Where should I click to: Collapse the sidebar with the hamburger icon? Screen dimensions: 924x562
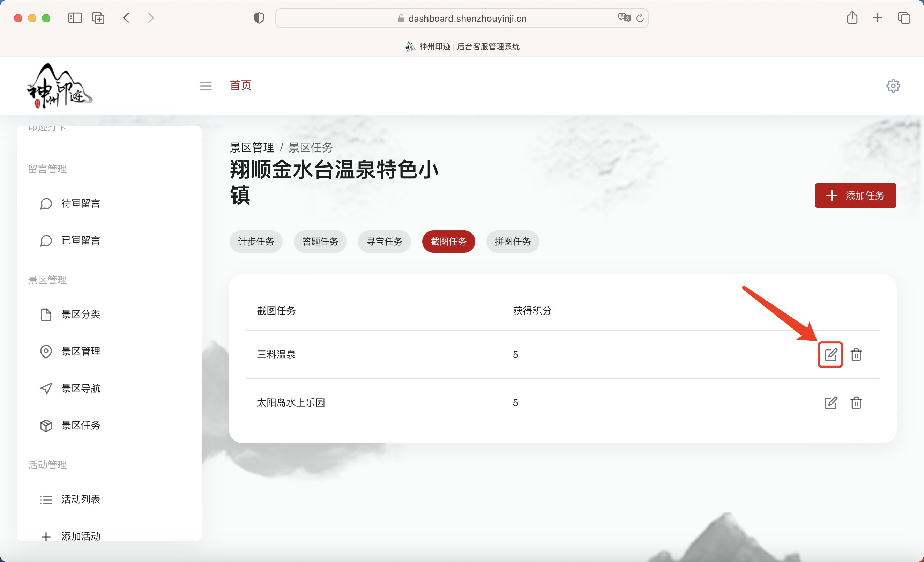pos(206,86)
